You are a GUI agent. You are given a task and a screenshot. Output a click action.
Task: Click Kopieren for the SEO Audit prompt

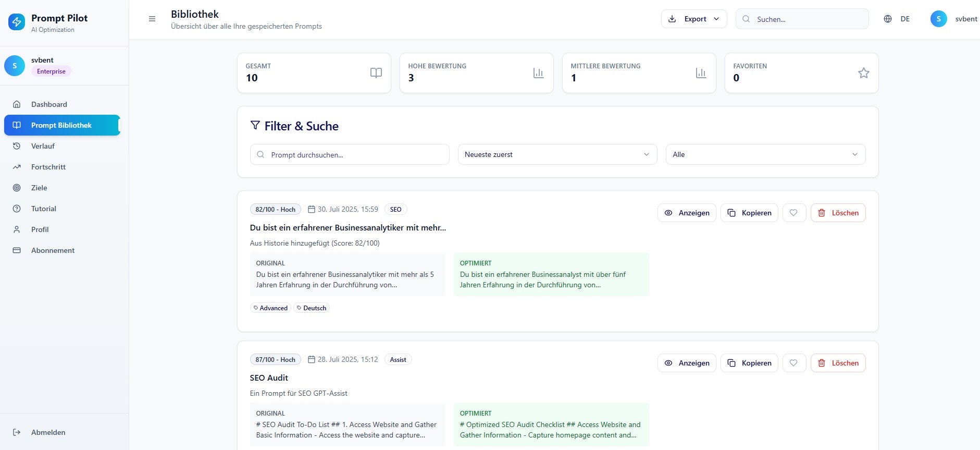(x=750, y=363)
